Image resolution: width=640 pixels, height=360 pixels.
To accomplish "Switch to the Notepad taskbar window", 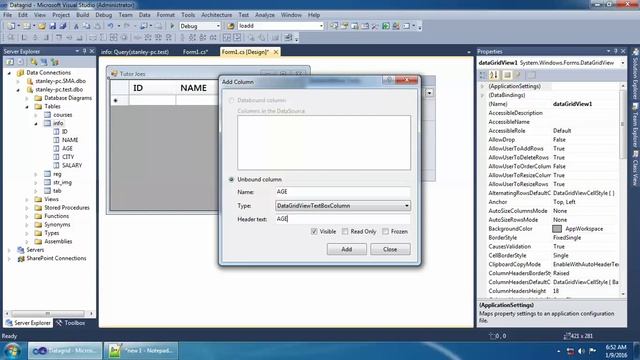I will [x=141, y=351].
